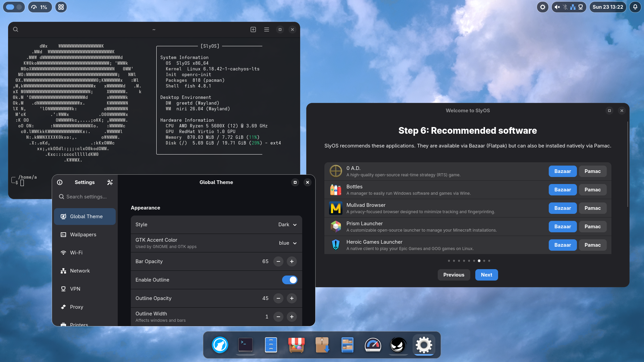
Task: Open the Bazaar store icon in the dock
Action: (x=297, y=345)
